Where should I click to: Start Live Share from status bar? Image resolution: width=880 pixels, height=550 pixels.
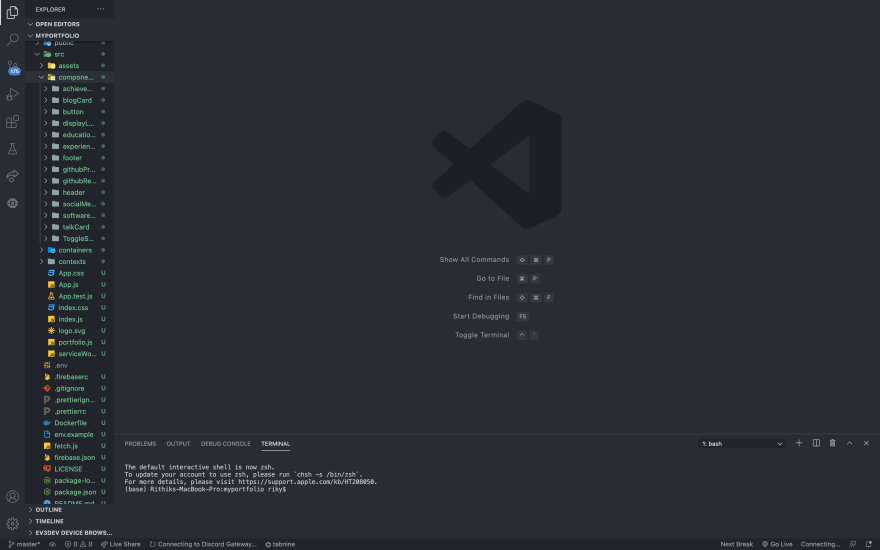[x=121, y=544]
